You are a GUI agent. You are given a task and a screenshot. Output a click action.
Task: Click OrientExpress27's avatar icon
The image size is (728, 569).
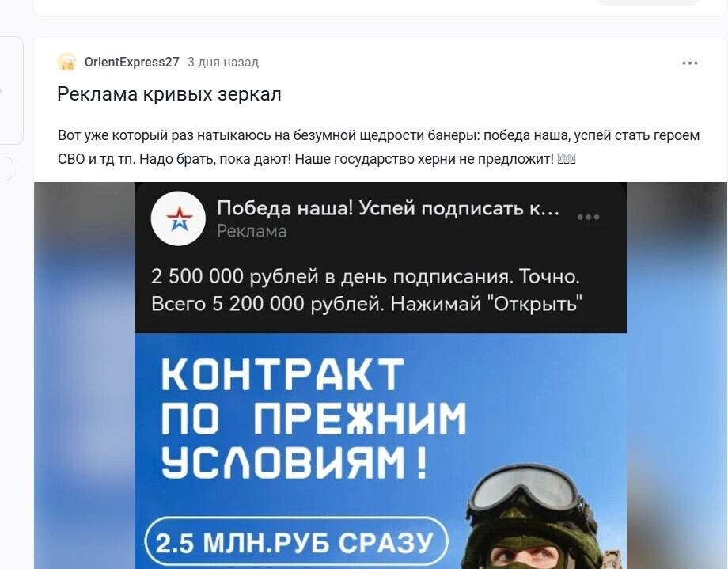point(66,62)
